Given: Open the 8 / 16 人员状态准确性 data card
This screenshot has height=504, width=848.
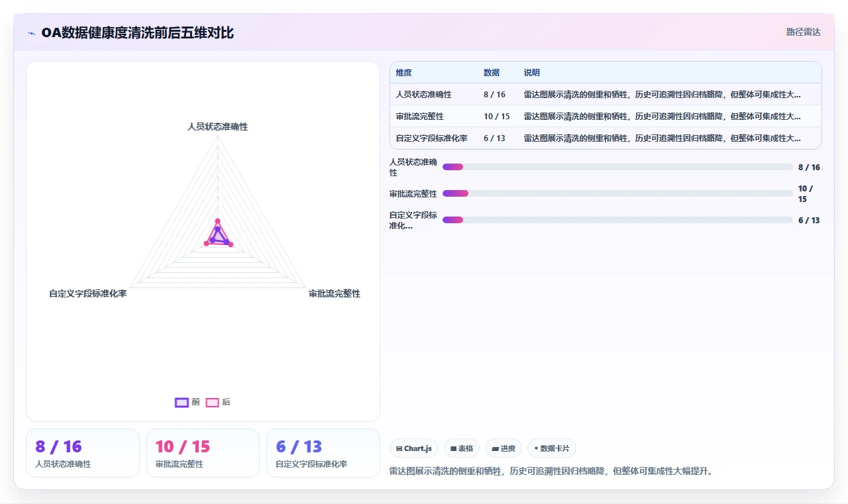Looking at the screenshot, I should coord(83,453).
